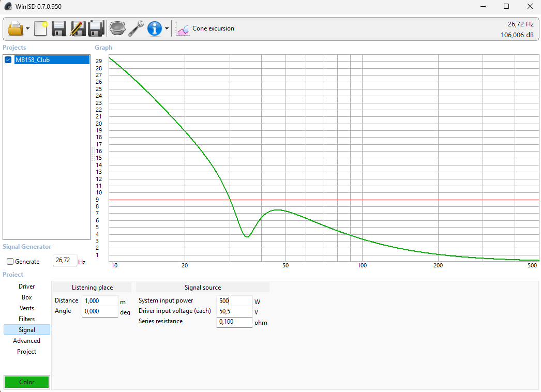
Task: Toggle the MB158_Club project checkbox
Action: click(x=8, y=59)
